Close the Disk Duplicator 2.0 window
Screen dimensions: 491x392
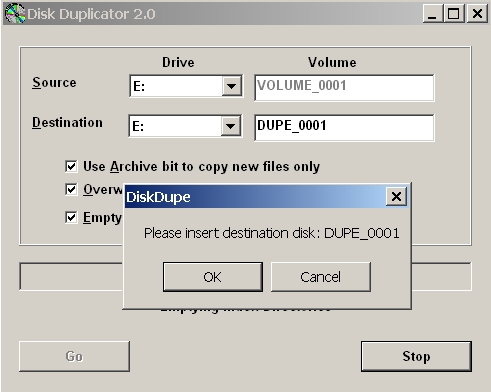pos(477,14)
